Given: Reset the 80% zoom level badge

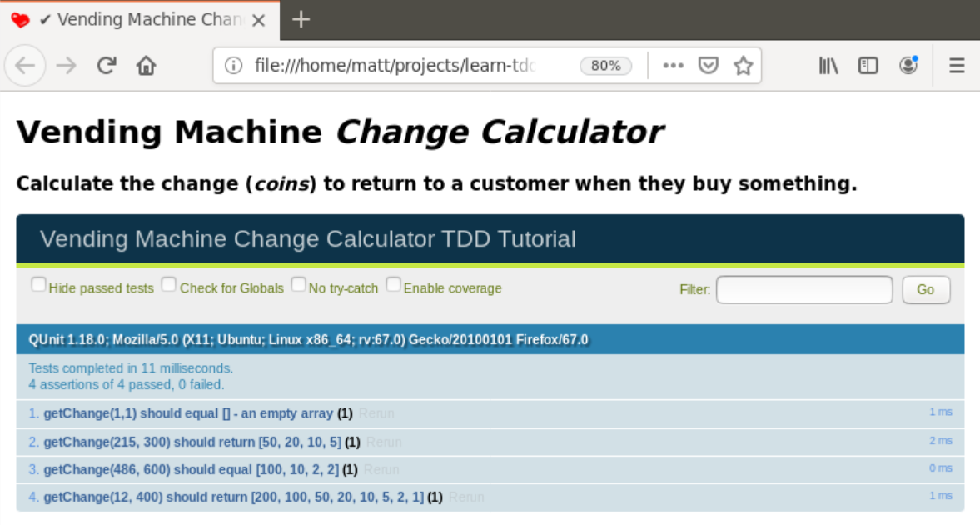Looking at the screenshot, I should tap(605, 66).
